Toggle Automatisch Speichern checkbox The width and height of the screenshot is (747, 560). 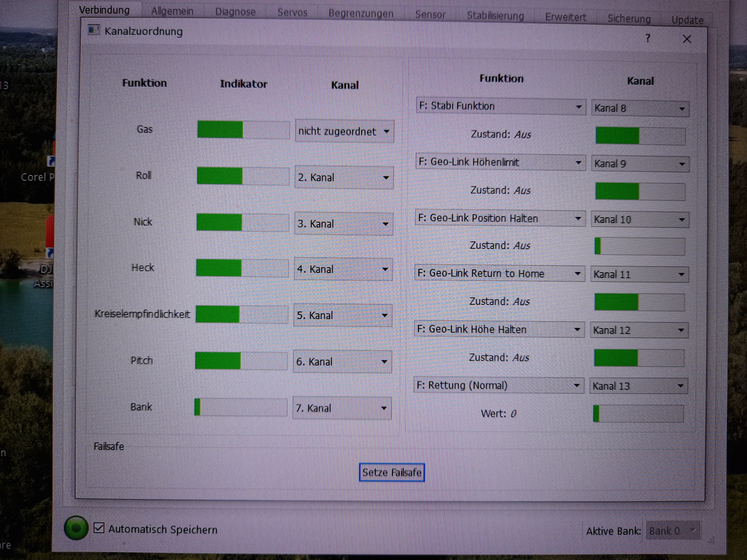coord(99,528)
